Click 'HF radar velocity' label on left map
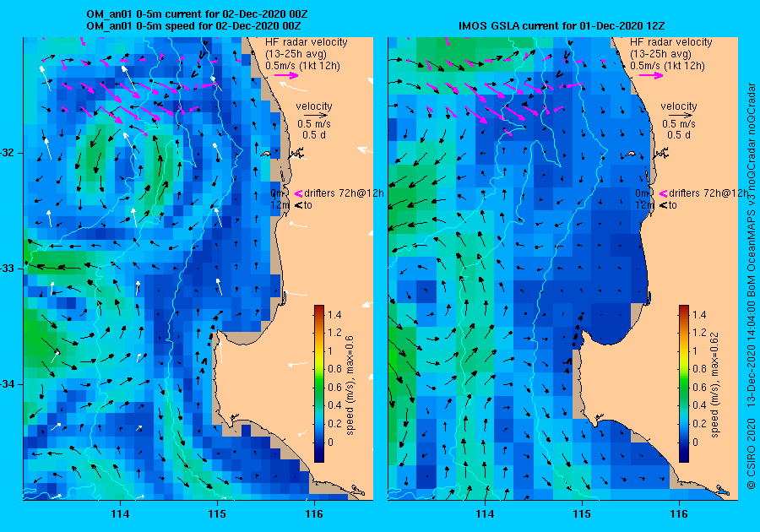This screenshot has width=760, height=532. (307, 42)
